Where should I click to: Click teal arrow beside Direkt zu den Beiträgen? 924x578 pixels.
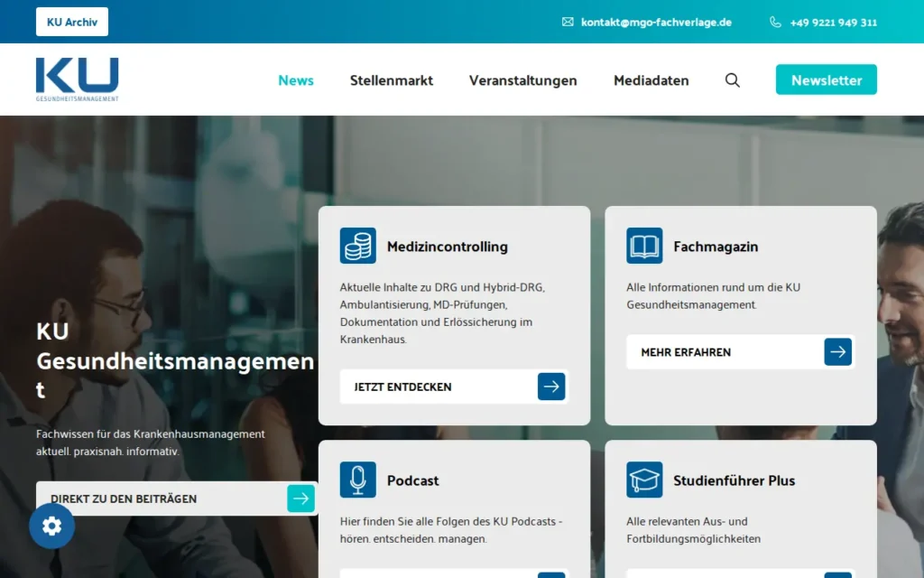point(300,499)
